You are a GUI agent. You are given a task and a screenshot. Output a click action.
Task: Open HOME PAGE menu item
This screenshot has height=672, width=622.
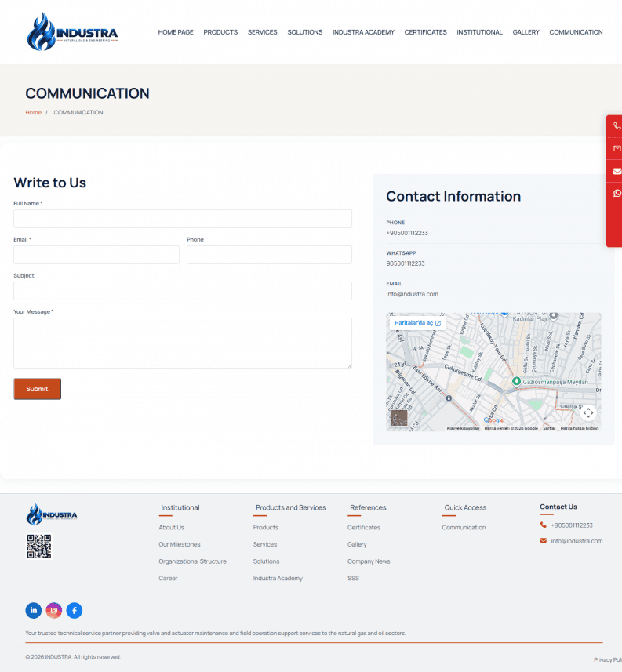(x=176, y=32)
